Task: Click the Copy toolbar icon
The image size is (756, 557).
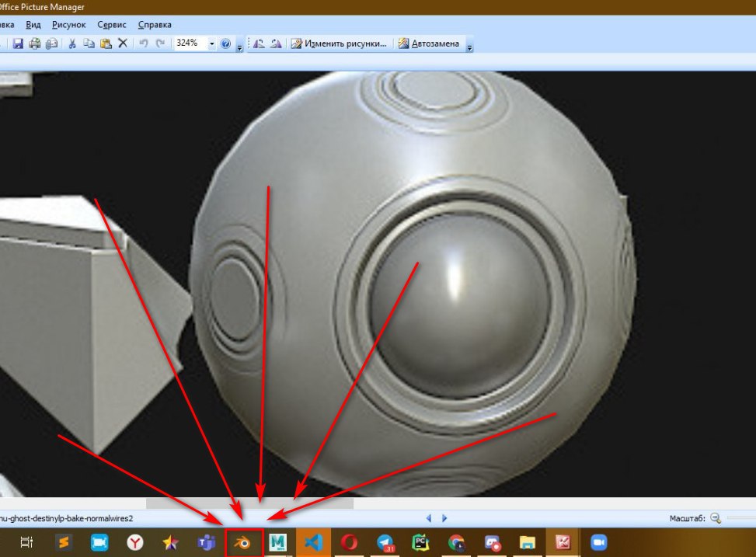Action: pos(89,44)
